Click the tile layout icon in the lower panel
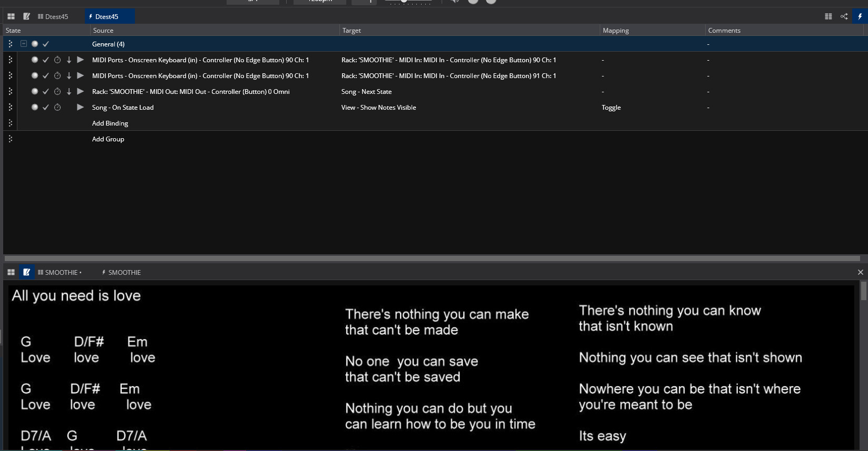This screenshot has height=451, width=868. [x=11, y=272]
